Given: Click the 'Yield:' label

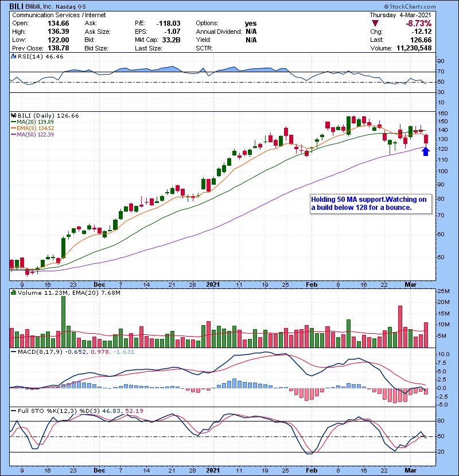Looking at the screenshot, I should click(203, 40).
